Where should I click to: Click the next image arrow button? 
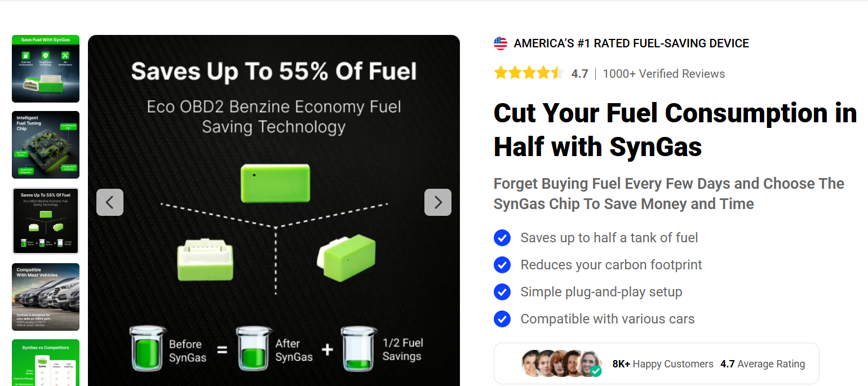(x=437, y=202)
